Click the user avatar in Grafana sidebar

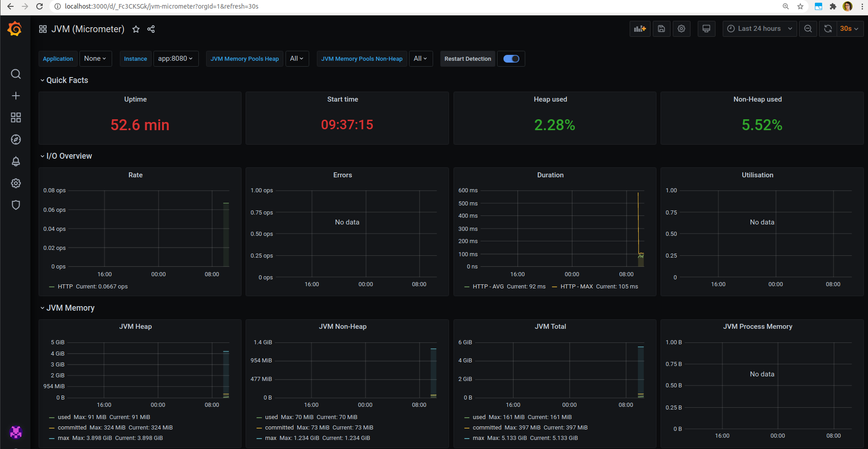pyautogui.click(x=16, y=432)
